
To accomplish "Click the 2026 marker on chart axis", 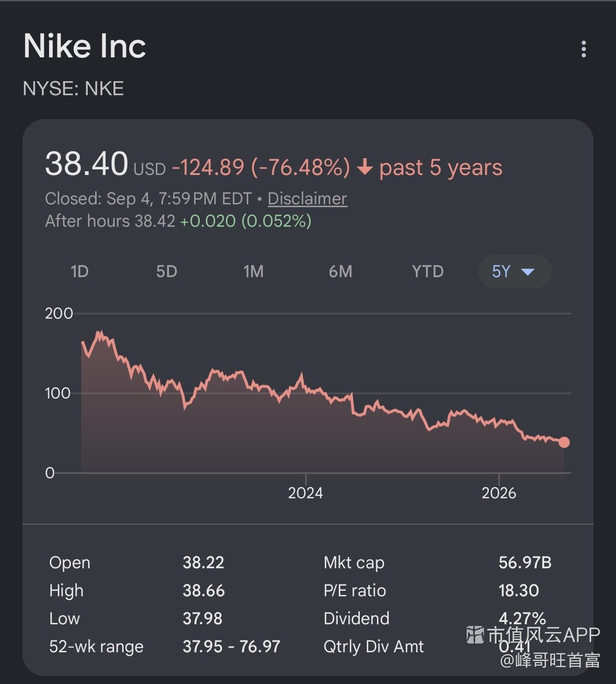I will (499, 493).
